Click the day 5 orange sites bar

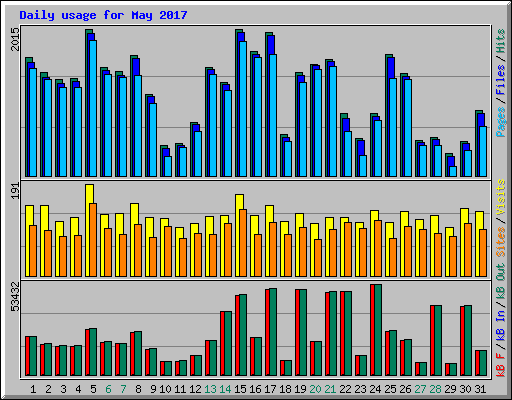[x=93, y=240]
